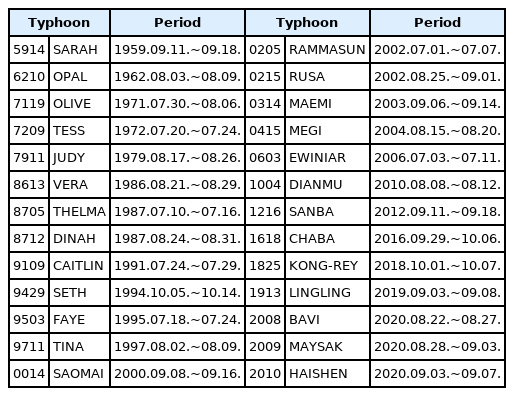The height and width of the screenshot is (396, 514).
Task: Click the JUDY name cell
Action: click(x=79, y=158)
